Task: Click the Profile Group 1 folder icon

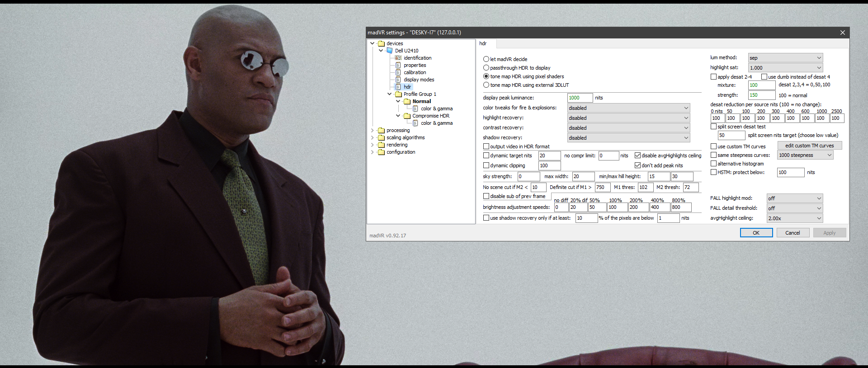Action: click(398, 94)
